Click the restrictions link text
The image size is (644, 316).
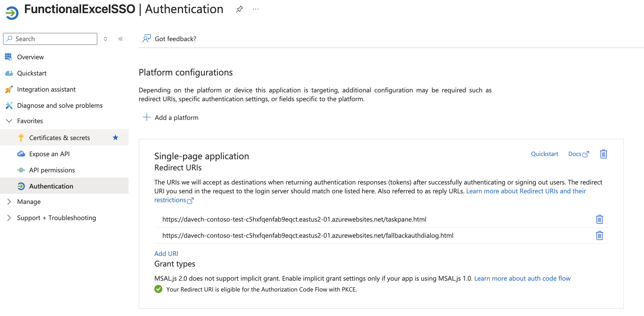170,200
